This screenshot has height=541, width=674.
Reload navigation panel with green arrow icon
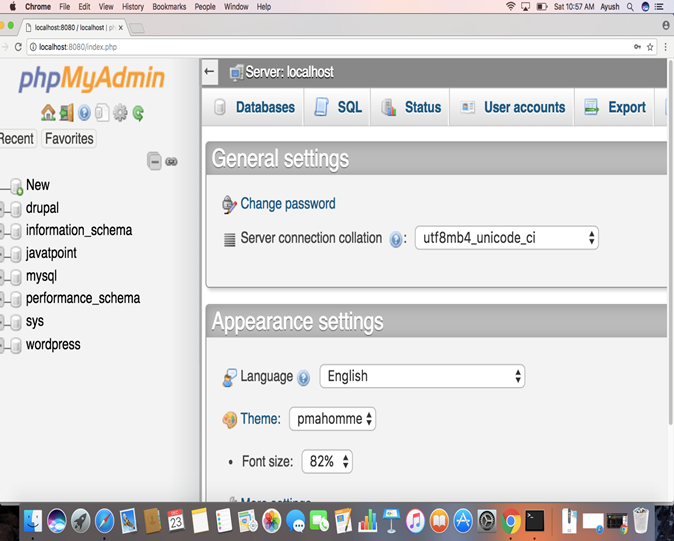tap(138, 113)
